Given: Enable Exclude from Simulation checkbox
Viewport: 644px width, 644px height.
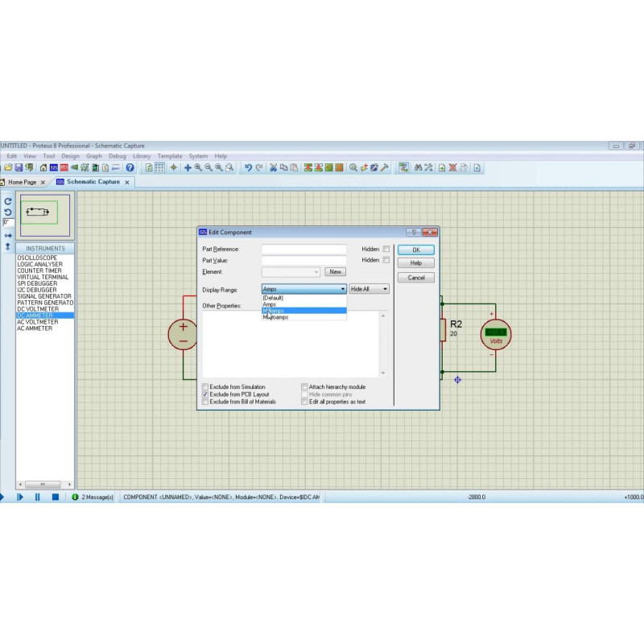Looking at the screenshot, I should (204, 387).
